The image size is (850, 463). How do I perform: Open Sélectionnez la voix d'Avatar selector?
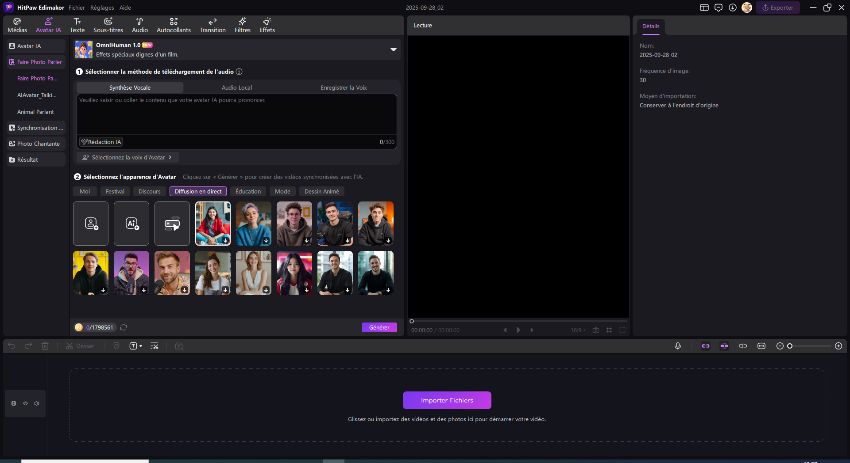coord(127,157)
